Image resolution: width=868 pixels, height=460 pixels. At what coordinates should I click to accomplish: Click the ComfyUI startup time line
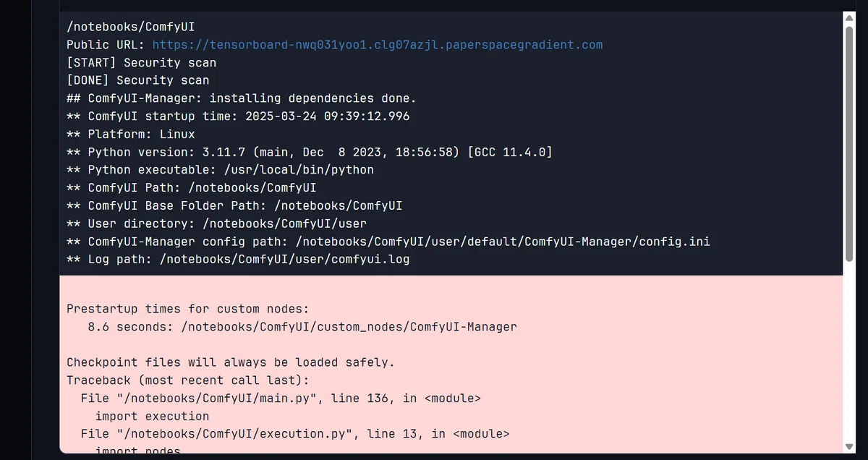238,116
